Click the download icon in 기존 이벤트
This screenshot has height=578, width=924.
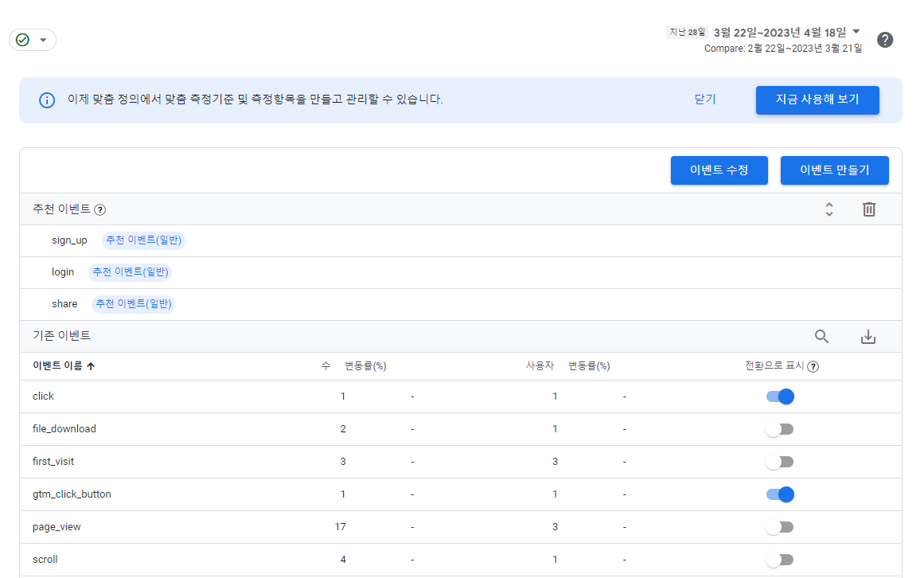tap(868, 337)
